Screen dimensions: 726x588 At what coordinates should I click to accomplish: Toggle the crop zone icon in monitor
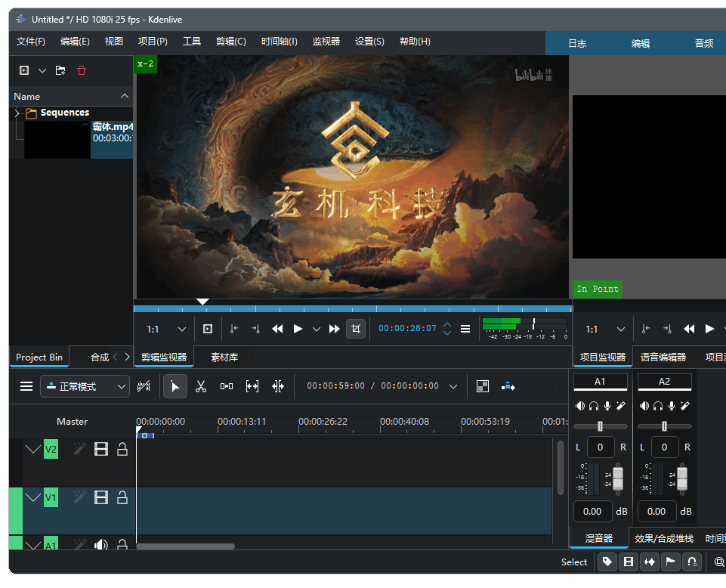click(356, 329)
